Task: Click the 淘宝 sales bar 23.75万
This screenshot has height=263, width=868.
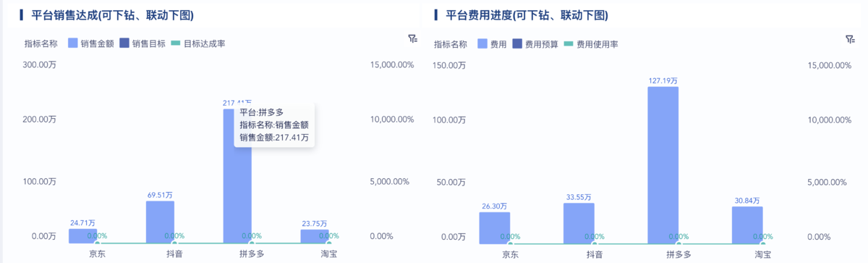Action: [x=315, y=237]
